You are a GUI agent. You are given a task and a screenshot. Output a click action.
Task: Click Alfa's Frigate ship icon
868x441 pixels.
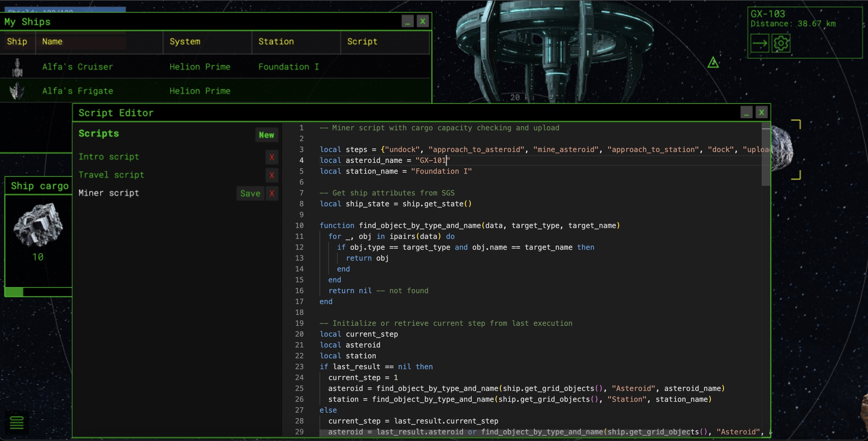pyautogui.click(x=17, y=90)
